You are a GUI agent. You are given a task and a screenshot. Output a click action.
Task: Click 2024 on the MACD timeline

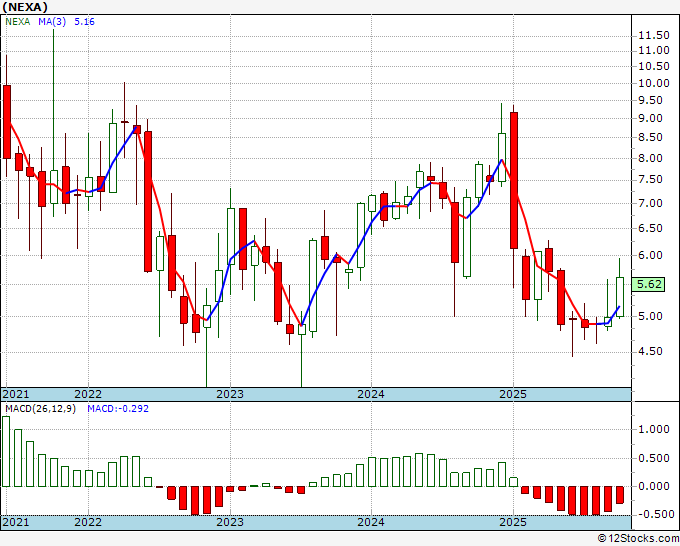371,522
